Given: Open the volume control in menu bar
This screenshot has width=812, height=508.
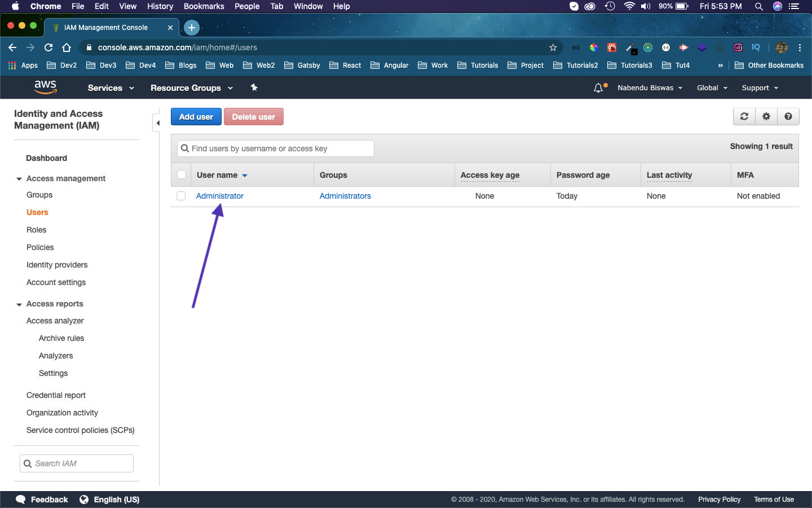Looking at the screenshot, I should pyautogui.click(x=646, y=6).
